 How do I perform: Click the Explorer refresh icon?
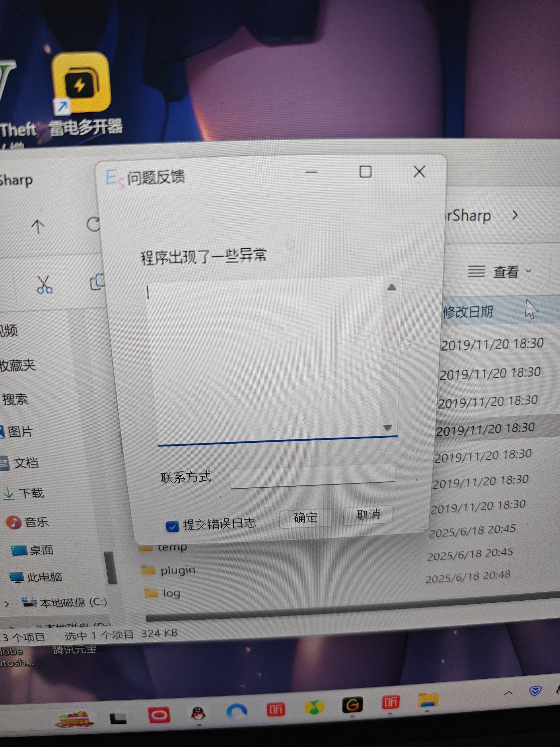tap(93, 224)
